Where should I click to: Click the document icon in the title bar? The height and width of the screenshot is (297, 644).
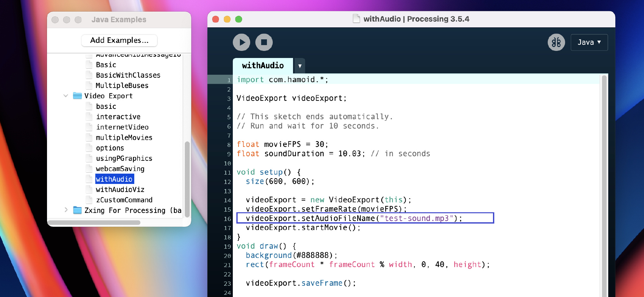pyautogui.click(x=356, y=19)
